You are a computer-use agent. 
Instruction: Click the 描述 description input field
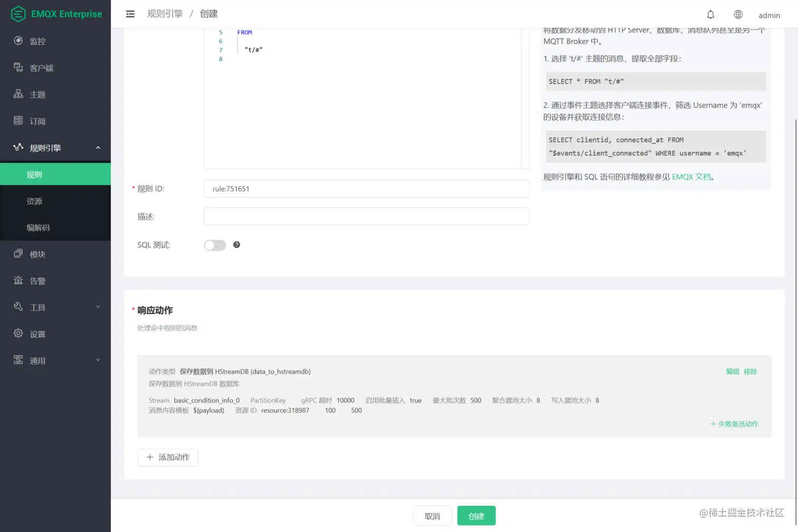(366, 216)
